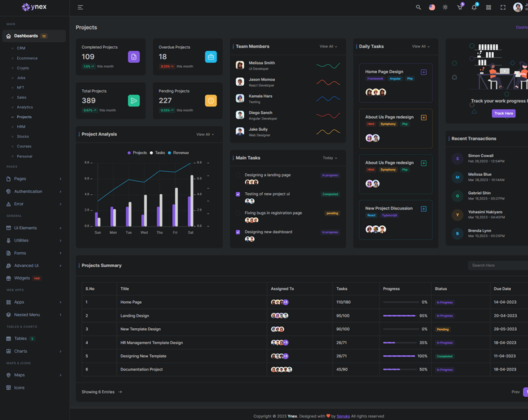The width and height of the screenshot is (528, 420).
Task: Open the shopping cart icon
Action: click(x=459, y=7)
